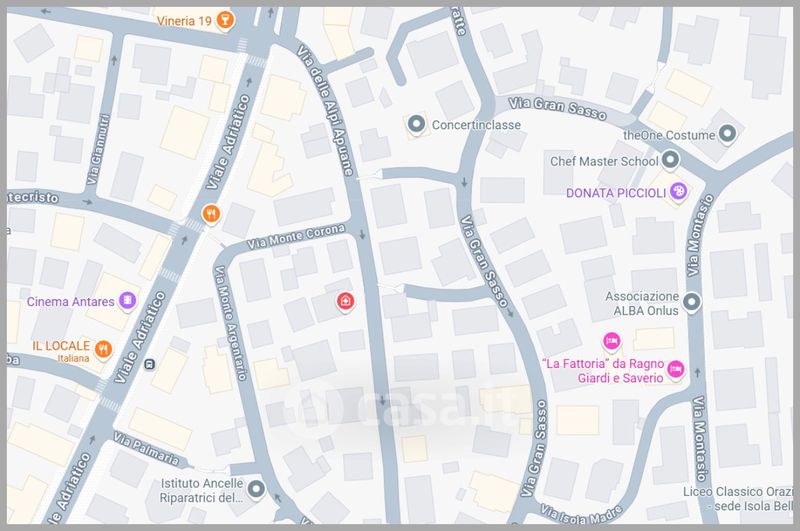
Task: Open the Chef Master School pin
Action: [x=670, y=160]
